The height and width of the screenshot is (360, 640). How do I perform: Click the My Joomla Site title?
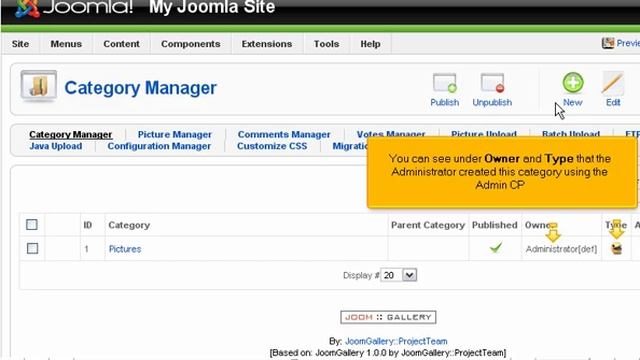[x=212, y=7]
